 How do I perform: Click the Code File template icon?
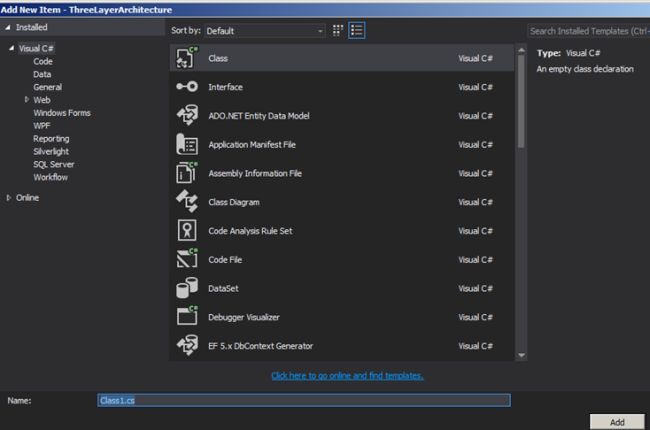tap(187, 259)
